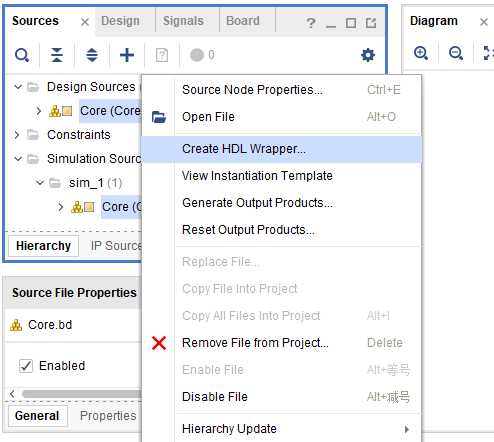Expand the Constraints folder
Image resolution: width=494 pixels, height=442 pixels.
[17, 135]
